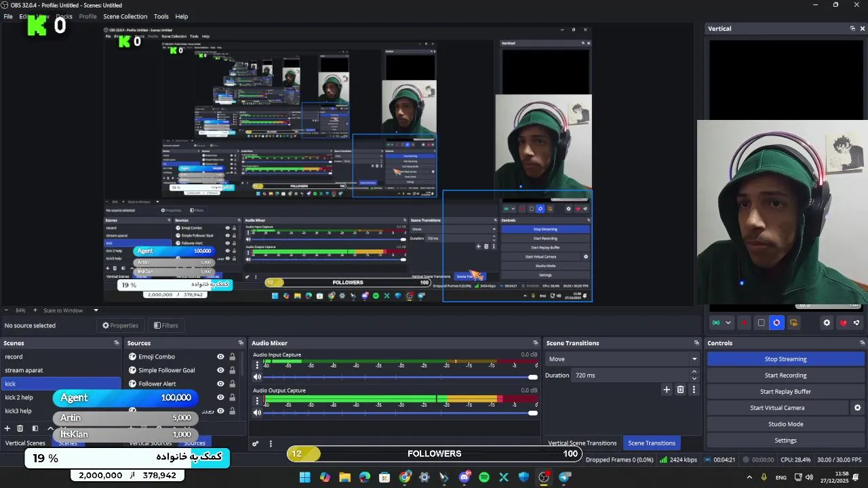Move scene up with arrow icon
This screenshot has width=868, height=488.
click(50, 428)
